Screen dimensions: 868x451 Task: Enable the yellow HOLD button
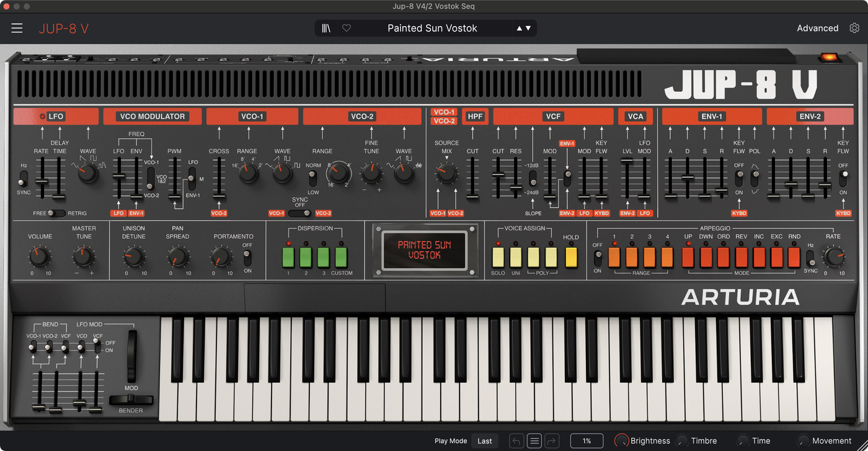click(571, 257)
